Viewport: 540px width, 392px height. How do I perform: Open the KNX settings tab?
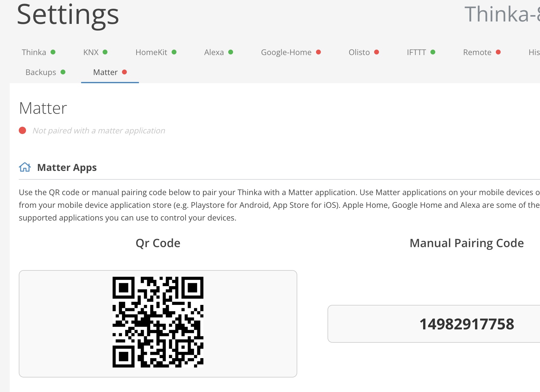(x=91, y=52)
